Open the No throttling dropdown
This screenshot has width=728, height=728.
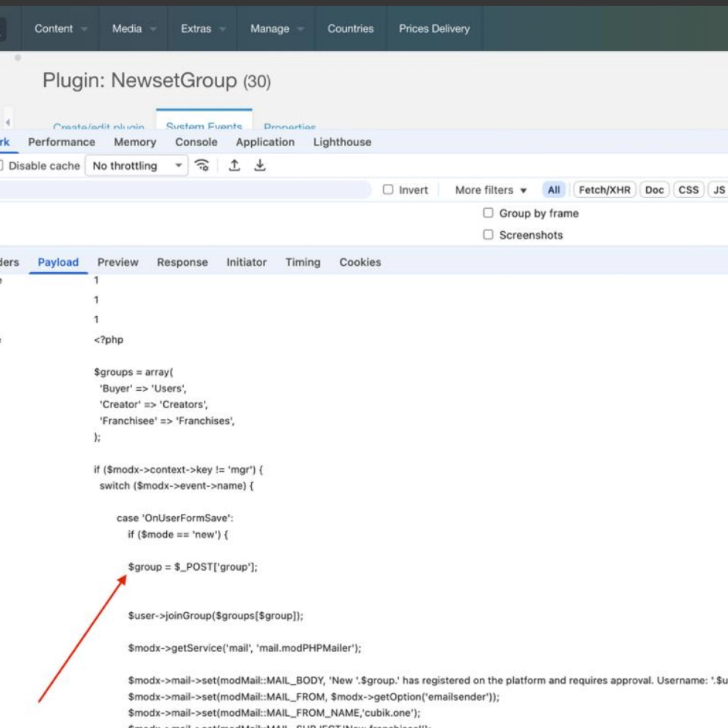click(x=136, y=166)
